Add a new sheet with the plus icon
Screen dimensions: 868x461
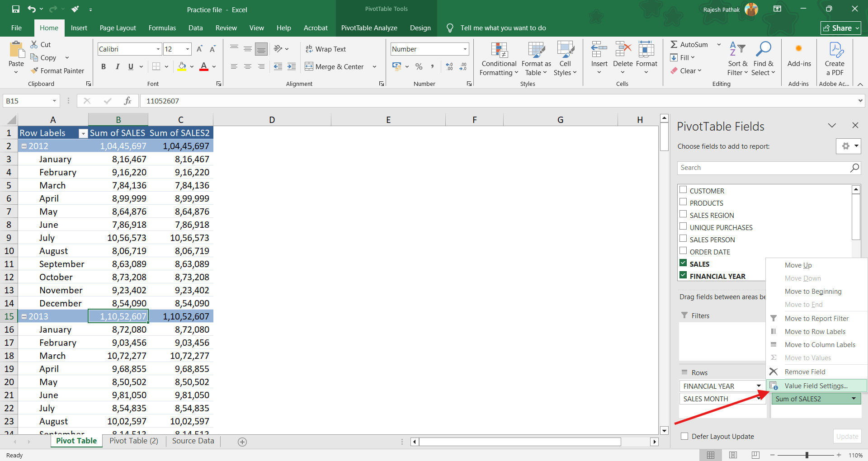tap(242, 442)
